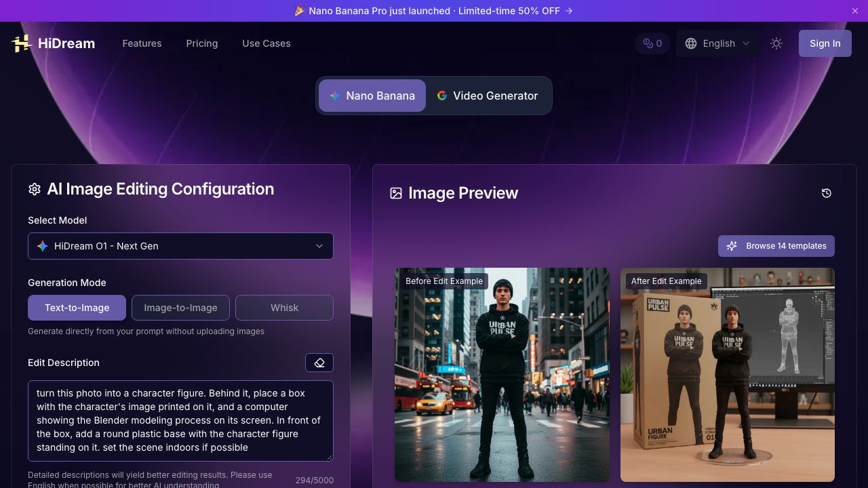The width and height of the screenshot is (868, 488).
Task: Select Image-to-Image generation mode
Action: [180, 308]
